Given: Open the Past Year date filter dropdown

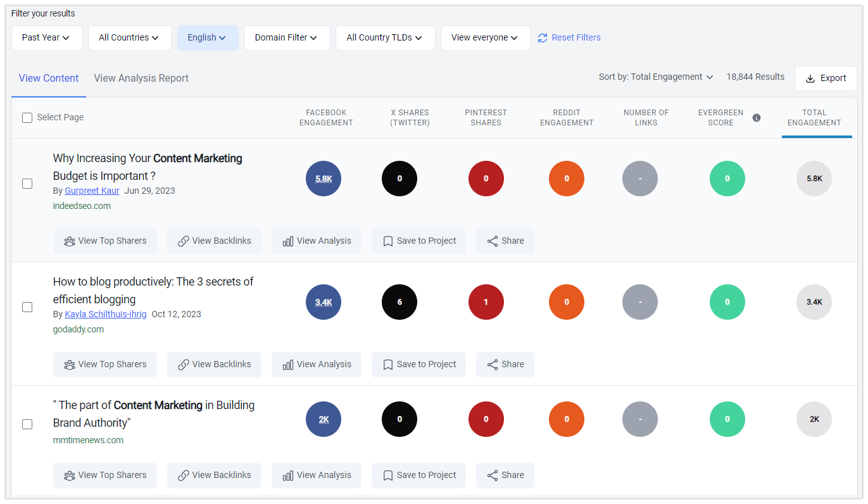Looking at the screenshot, I should point(46,38).
